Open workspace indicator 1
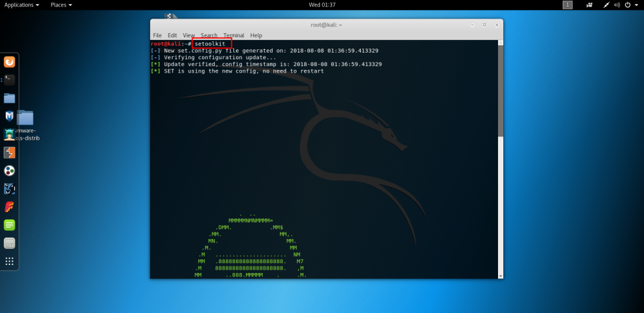The width and height of the screenshot is (644, 313). (567, 5)
